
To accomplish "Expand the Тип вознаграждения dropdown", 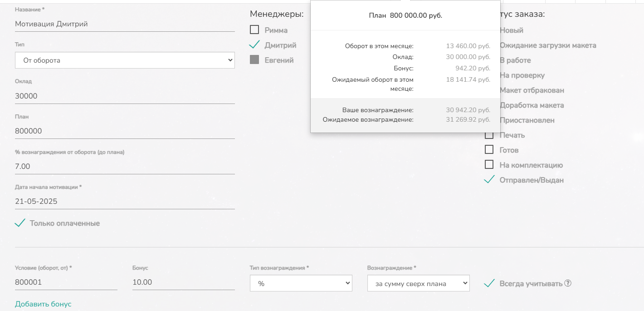I will 301,283.
